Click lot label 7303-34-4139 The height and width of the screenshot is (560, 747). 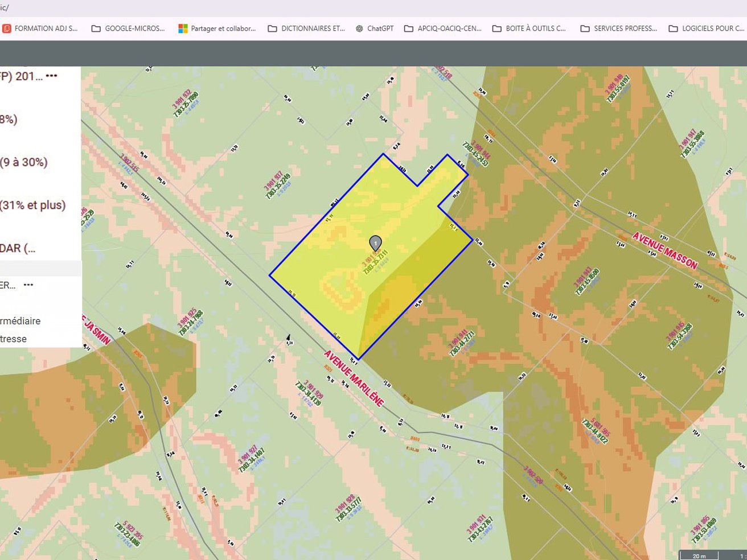pyautogui.click(x=309, y=394)
